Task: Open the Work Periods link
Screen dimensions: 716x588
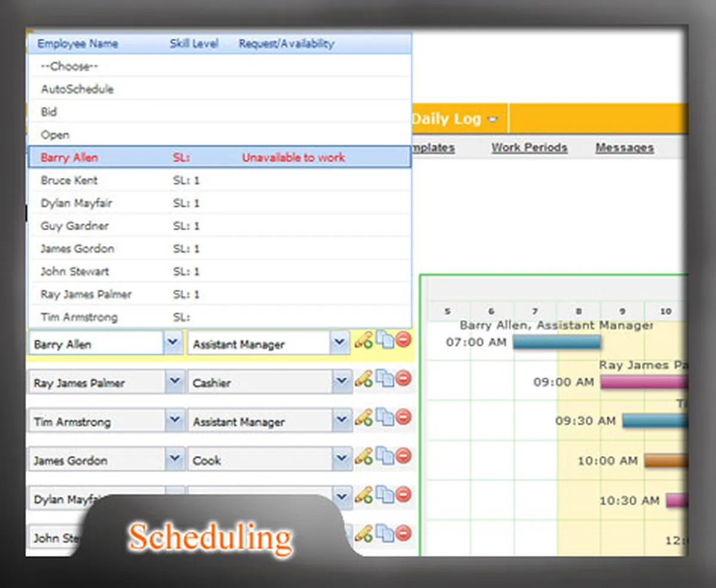Action: [x=529, y=147]
